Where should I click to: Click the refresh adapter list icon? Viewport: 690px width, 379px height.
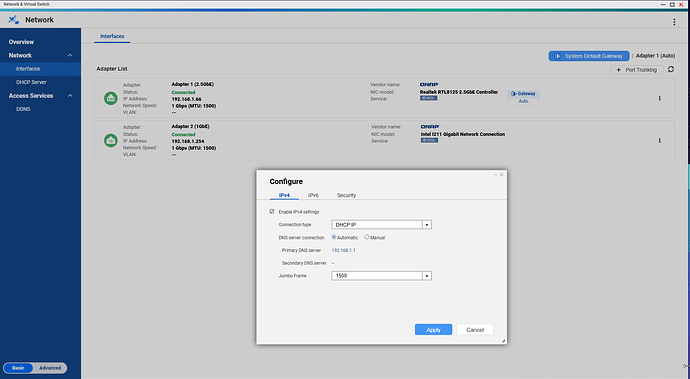[x=671, y=69]
